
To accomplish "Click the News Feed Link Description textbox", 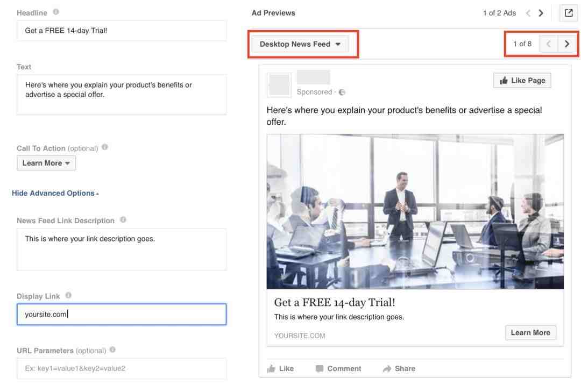I will 122,250.
